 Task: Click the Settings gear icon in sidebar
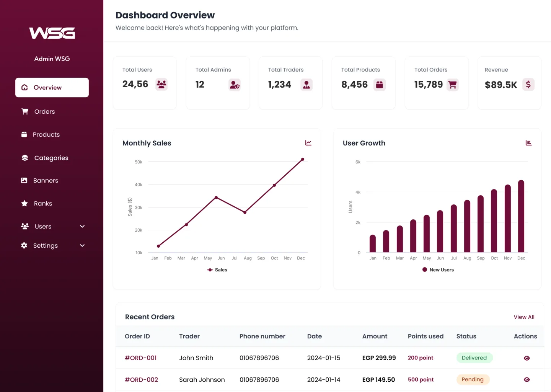pos(24,245)
